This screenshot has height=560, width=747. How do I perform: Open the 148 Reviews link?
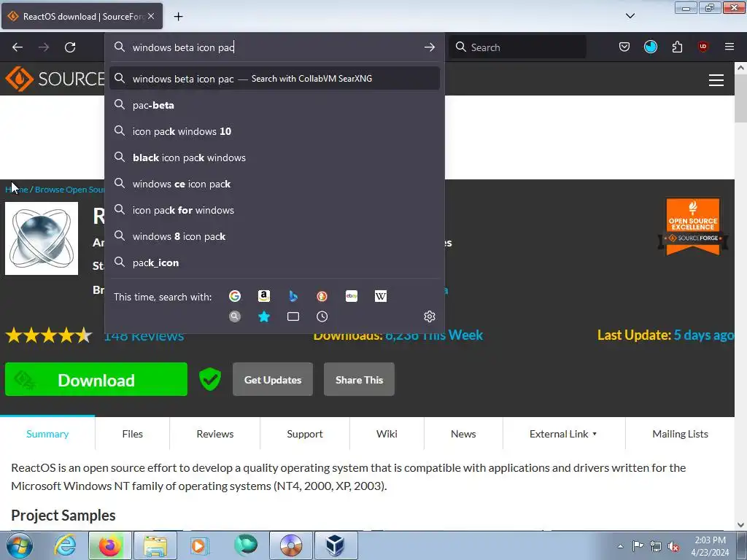coord(144,335)
